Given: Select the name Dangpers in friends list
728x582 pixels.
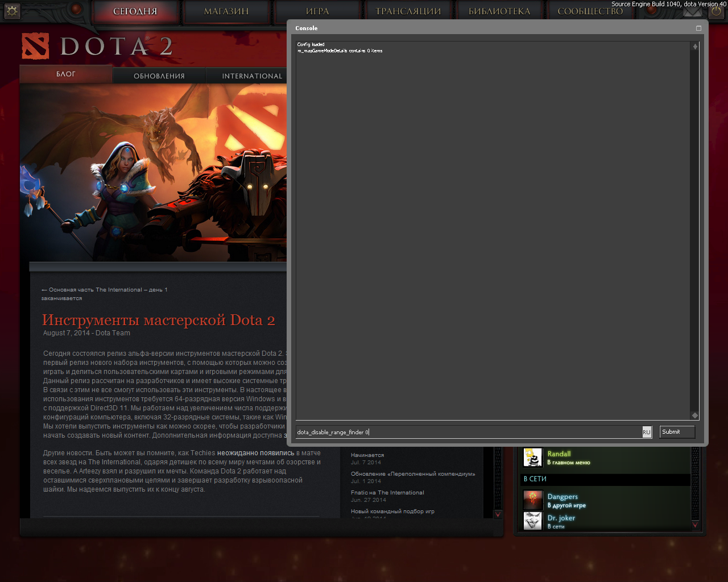Looking at the screenshot, I should click(x=562, y=497).
